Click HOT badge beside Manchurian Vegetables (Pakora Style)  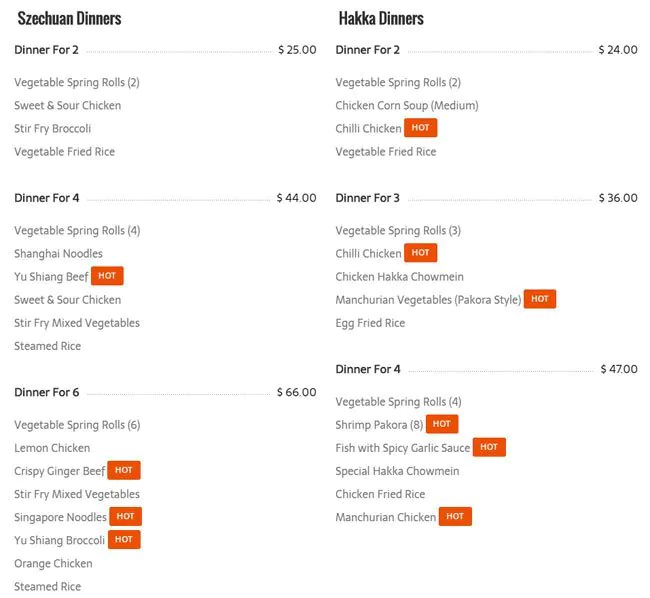click(x=539, y=299)
